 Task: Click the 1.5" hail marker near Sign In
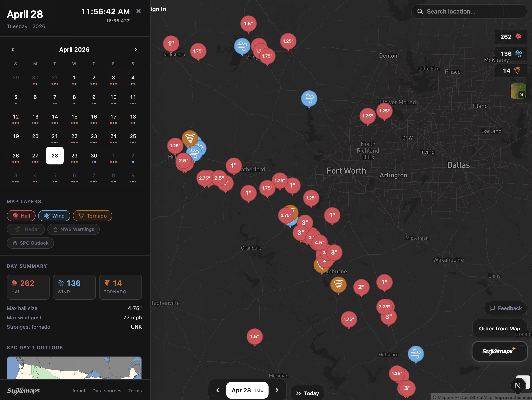[248, 23]
